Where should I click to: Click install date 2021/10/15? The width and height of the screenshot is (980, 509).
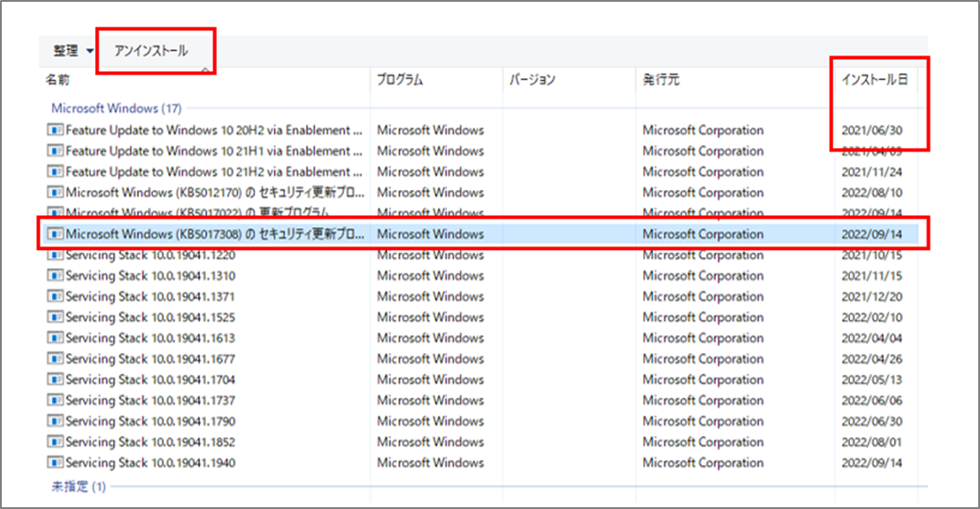872,255
